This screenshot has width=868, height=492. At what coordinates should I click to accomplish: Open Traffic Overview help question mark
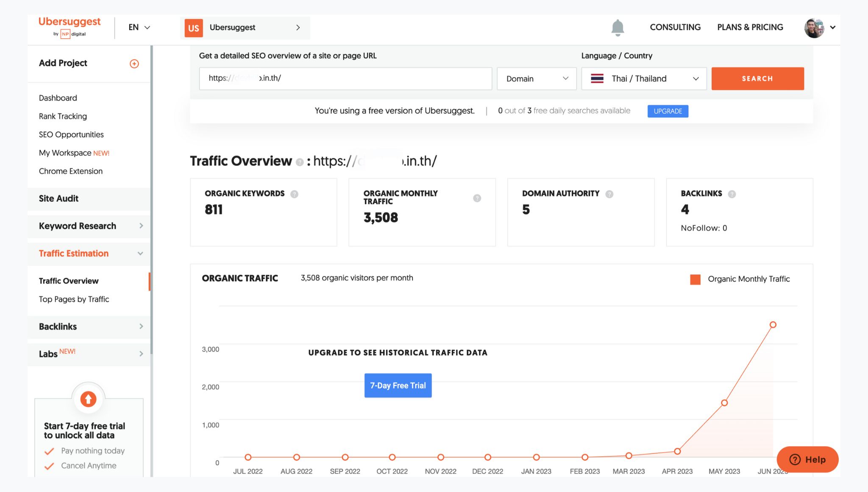[x=300, y=162]
